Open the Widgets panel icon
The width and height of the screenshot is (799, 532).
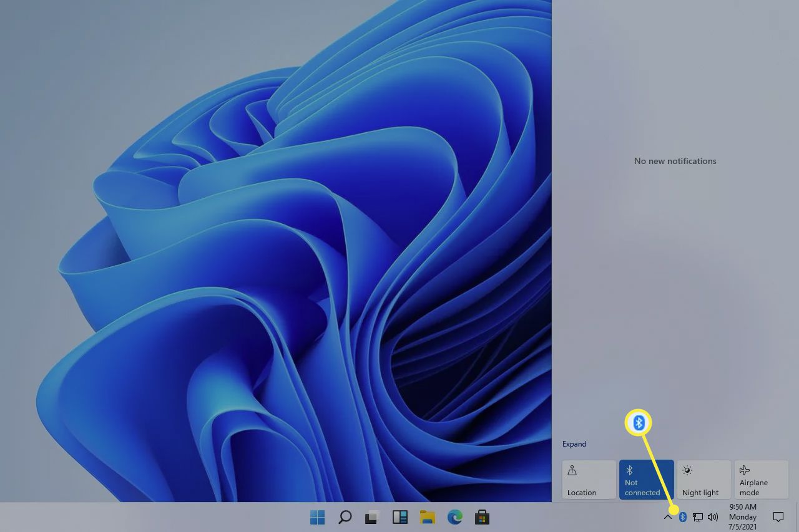tap(399, 517)
